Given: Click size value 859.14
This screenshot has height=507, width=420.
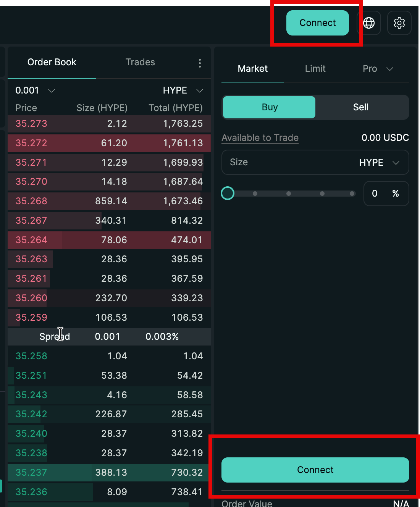Looking at the screenshot, I should 111,201.
